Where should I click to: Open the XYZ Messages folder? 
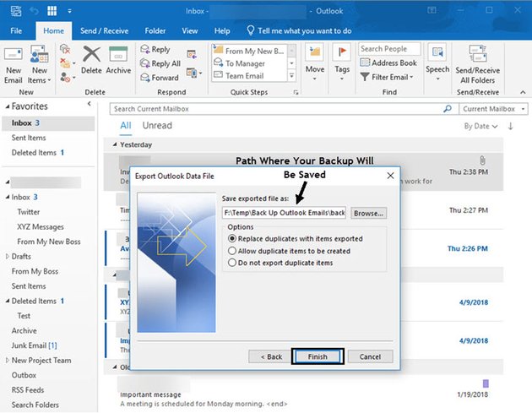pos(41,226)
